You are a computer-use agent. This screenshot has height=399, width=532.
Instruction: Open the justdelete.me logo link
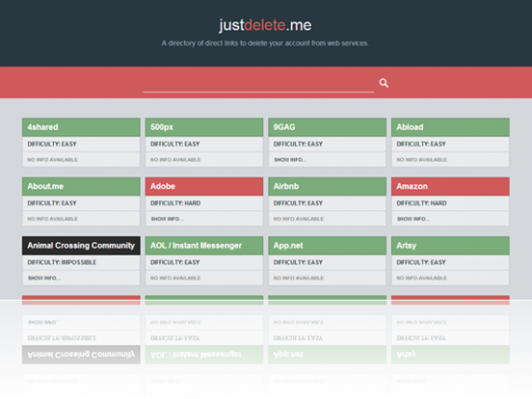(265, 25)
